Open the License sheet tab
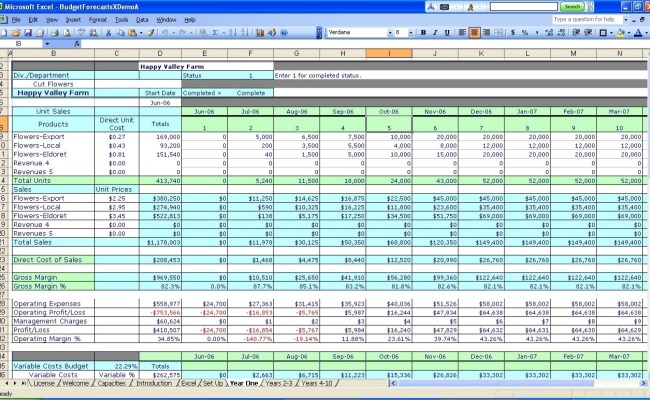 (x=44, y=383)
